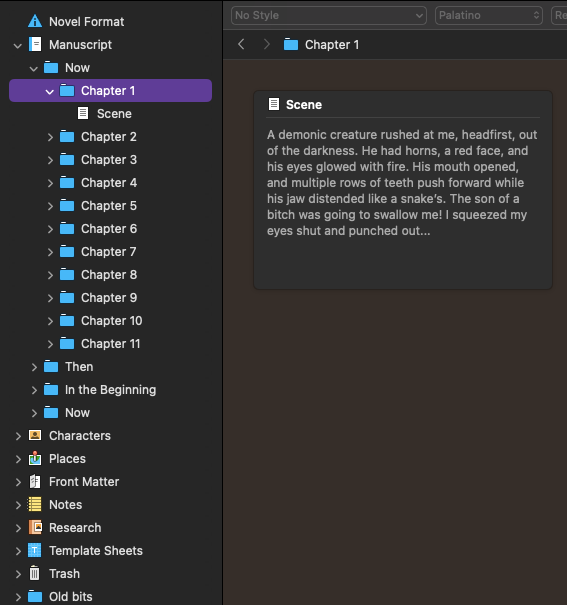Viewport: 567px width, 605px height.
Task: Expand the Then folder
Action: 34,367
